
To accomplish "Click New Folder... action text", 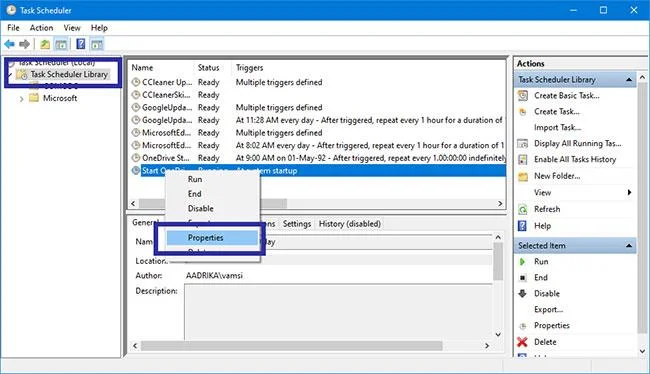I will [557, 176].
